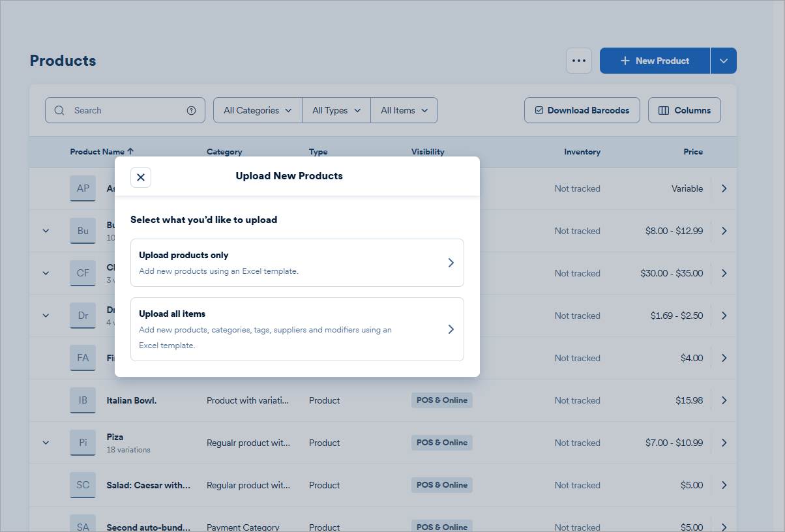Click the search magnifier icon
785x532 pixels.
click(59, 110)
